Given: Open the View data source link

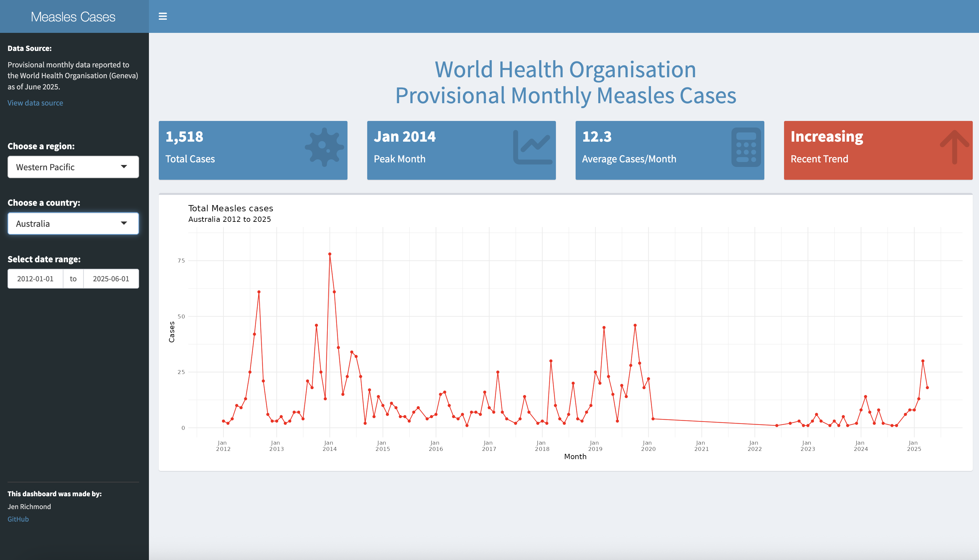Looking at the screenshot, I should coord(35,103).
